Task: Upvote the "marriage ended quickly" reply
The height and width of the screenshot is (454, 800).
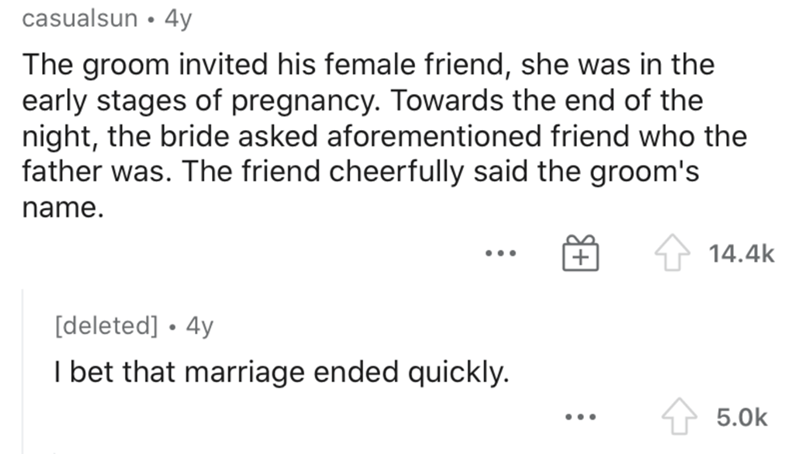Action: tap(679, 416)
